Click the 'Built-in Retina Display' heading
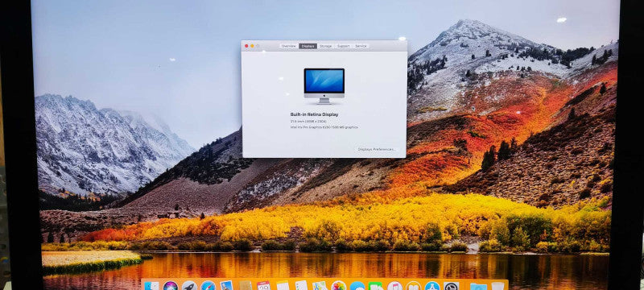 pos(314,114)
